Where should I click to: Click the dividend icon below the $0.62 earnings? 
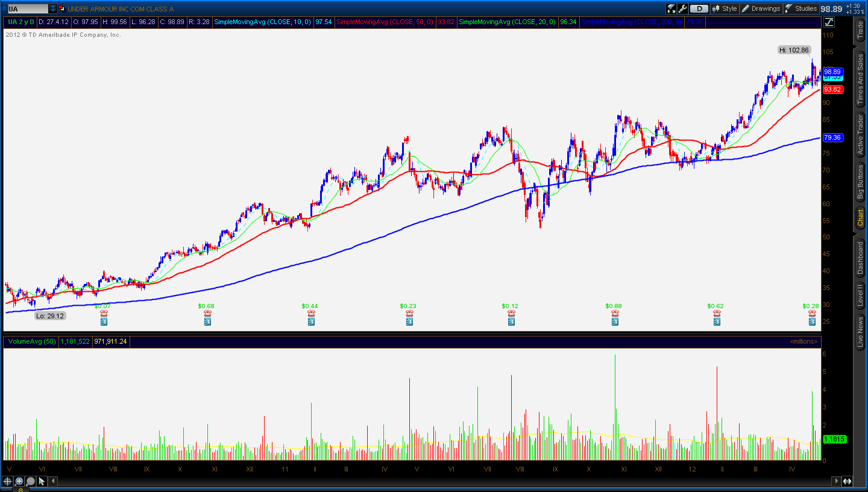(717, 322)
